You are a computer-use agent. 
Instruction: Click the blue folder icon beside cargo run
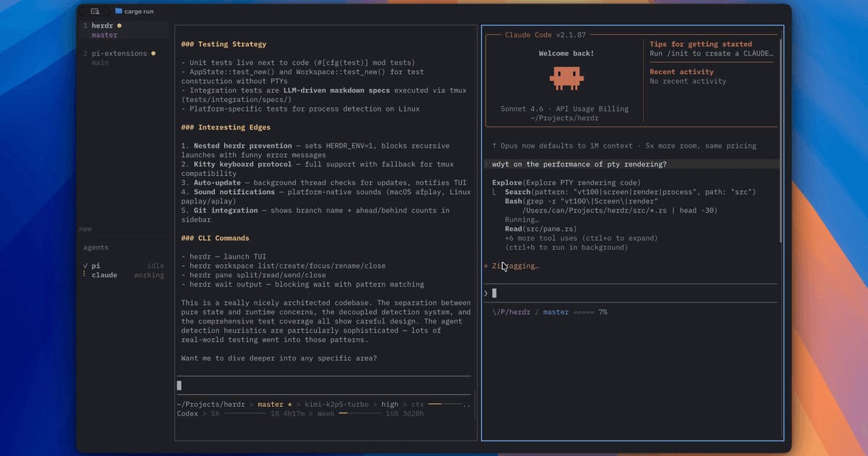point(119,11)
